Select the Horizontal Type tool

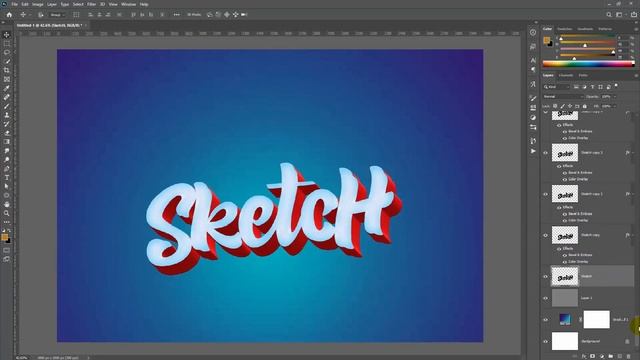coord(7,178)
